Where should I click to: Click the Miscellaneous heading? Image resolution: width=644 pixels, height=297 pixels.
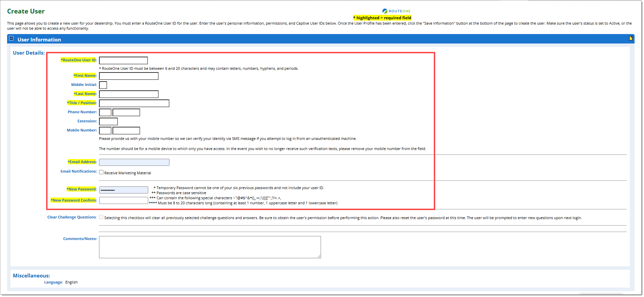pos(31,275)
